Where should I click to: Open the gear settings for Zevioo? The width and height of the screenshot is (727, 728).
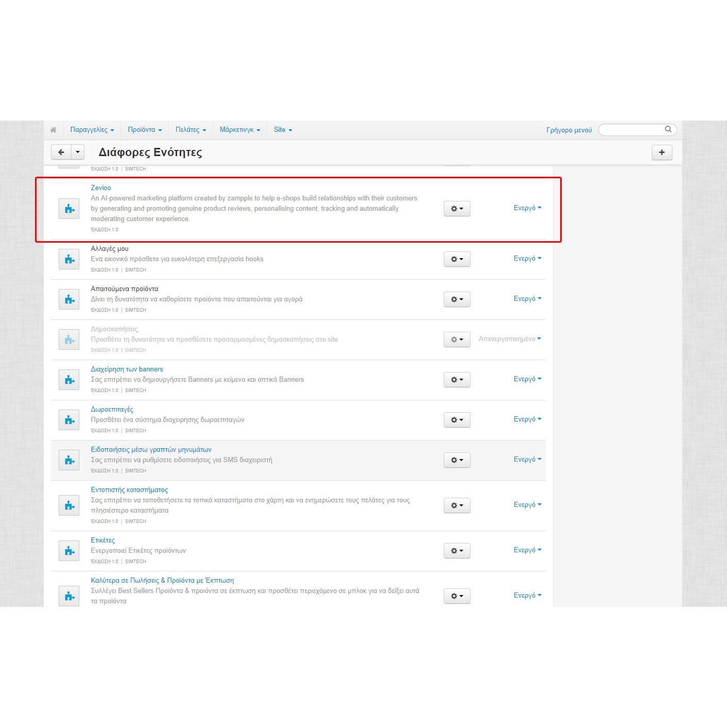457,209
